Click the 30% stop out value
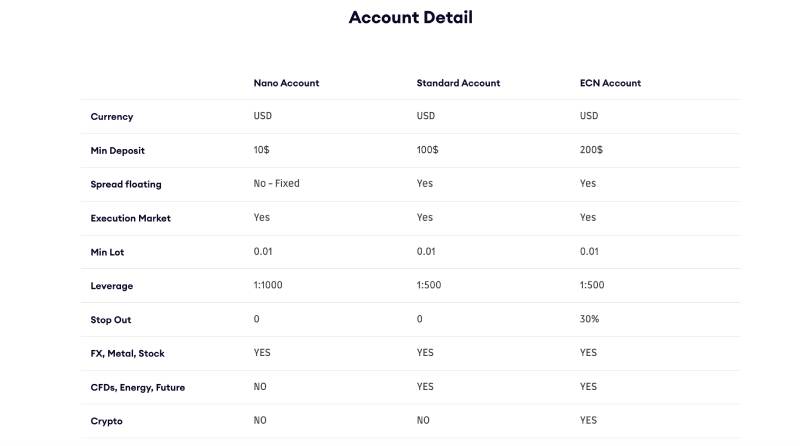The height and width of the screenshot is (446, 800). (x=589, y=319)
